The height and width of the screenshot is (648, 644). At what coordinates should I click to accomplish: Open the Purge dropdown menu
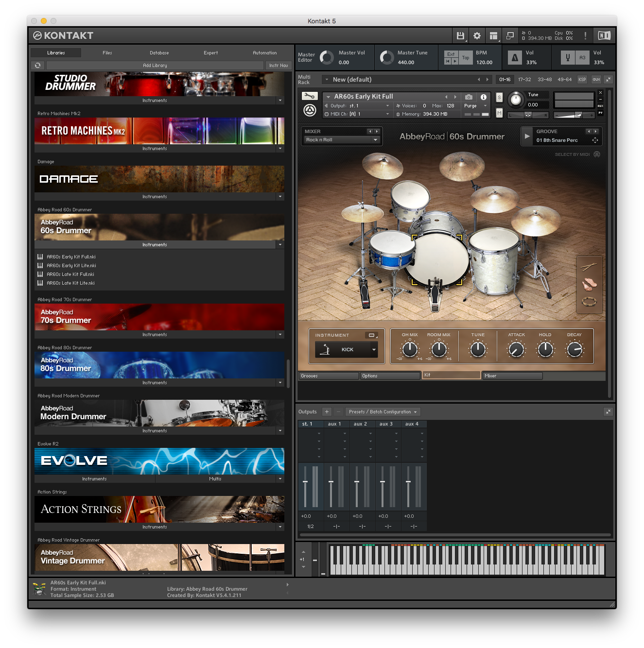click(475, 106)
